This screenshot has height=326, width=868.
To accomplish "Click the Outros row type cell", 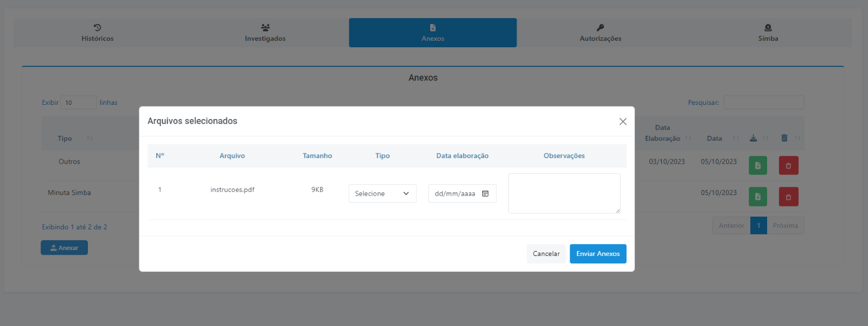I will pyautogui.click(x=69, y=162).
